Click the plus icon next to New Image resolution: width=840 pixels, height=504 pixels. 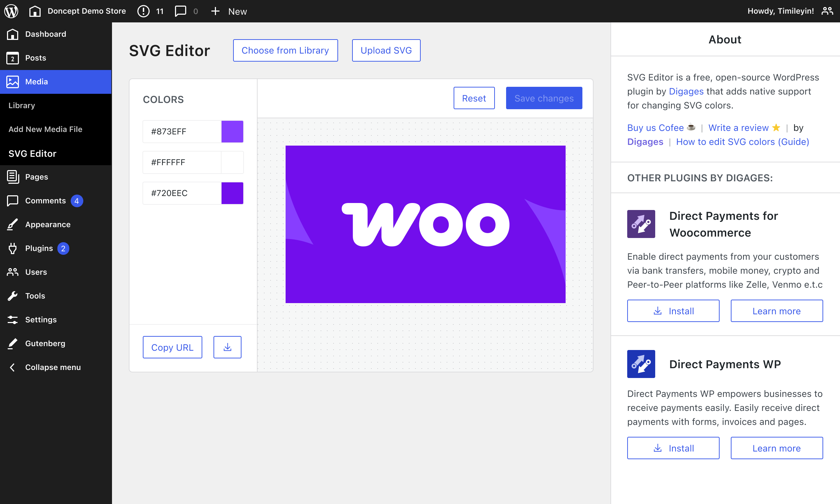pyautogui.click(x=215, y=11)
